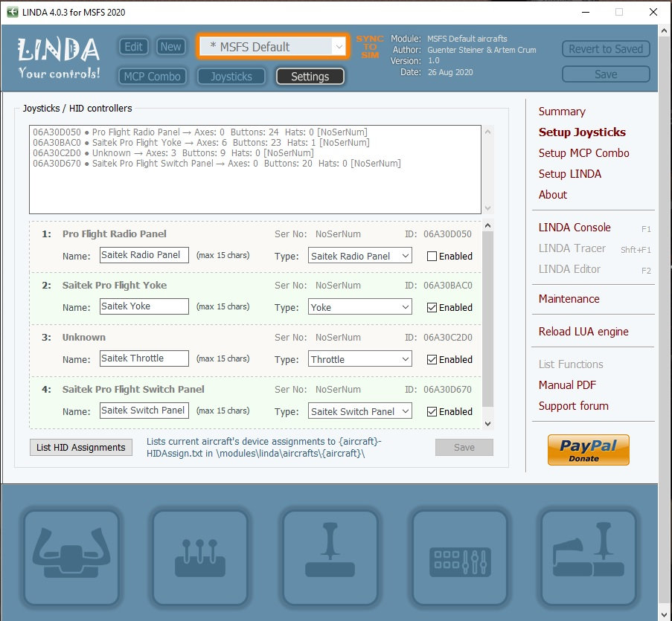The image size is (672, 621).
Task: Click the PayPal Donate button
Action: tap(589, 450)
